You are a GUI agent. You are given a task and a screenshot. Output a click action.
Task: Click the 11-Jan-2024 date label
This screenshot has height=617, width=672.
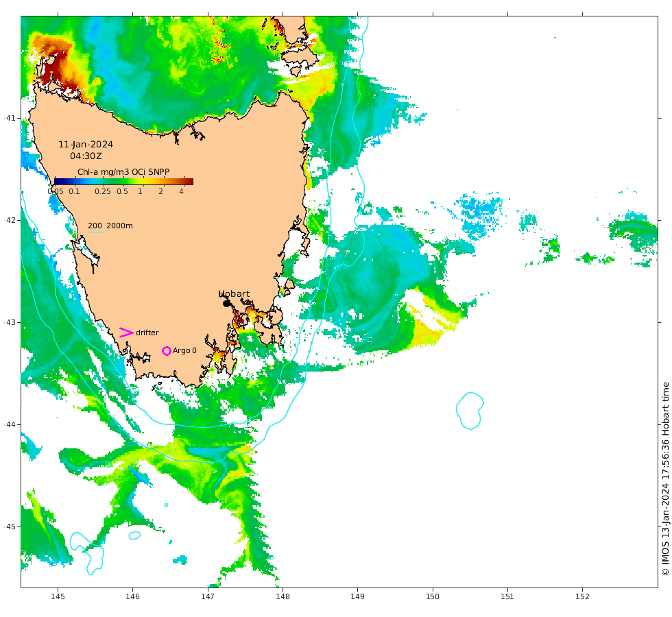click(86, 145)
